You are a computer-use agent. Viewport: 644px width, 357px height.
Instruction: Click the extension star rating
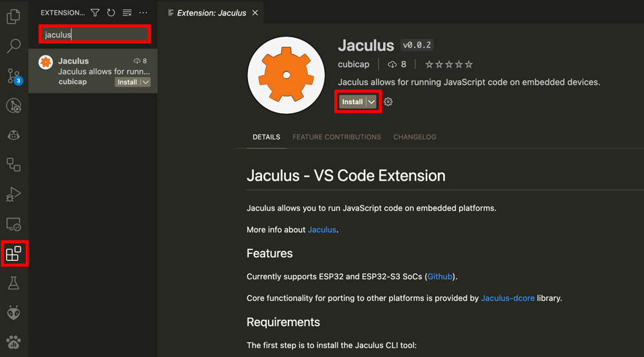click(449, 64)
